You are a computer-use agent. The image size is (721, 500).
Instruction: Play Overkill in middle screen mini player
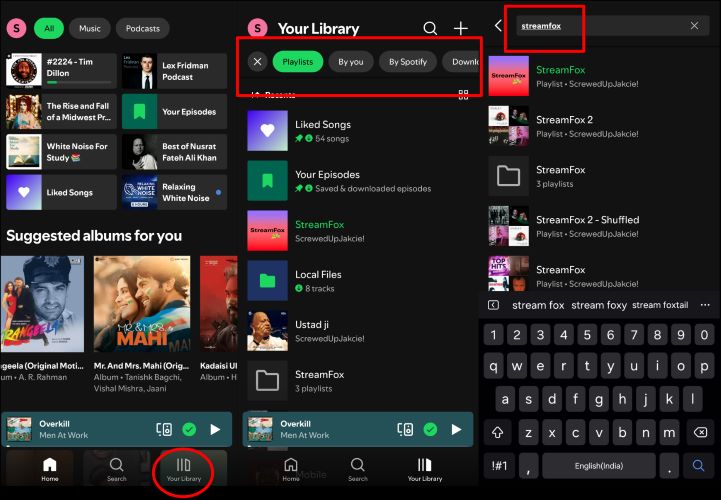point(456,430)
